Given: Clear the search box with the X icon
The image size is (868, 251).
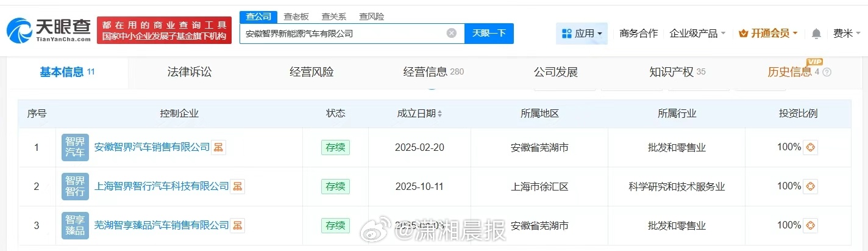Looking at the screenshot, I should click(x=452, y=34).
